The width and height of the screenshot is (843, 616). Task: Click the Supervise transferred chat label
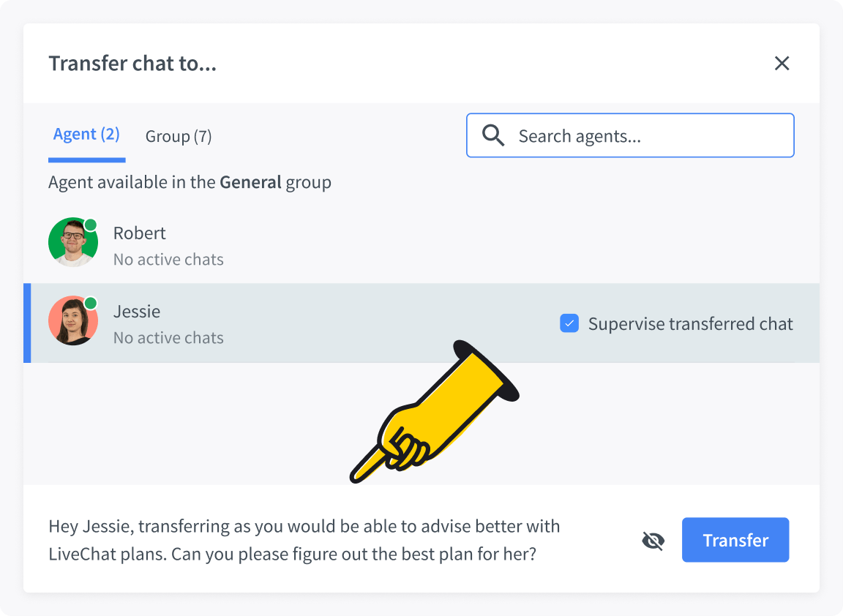pos(690,324)
